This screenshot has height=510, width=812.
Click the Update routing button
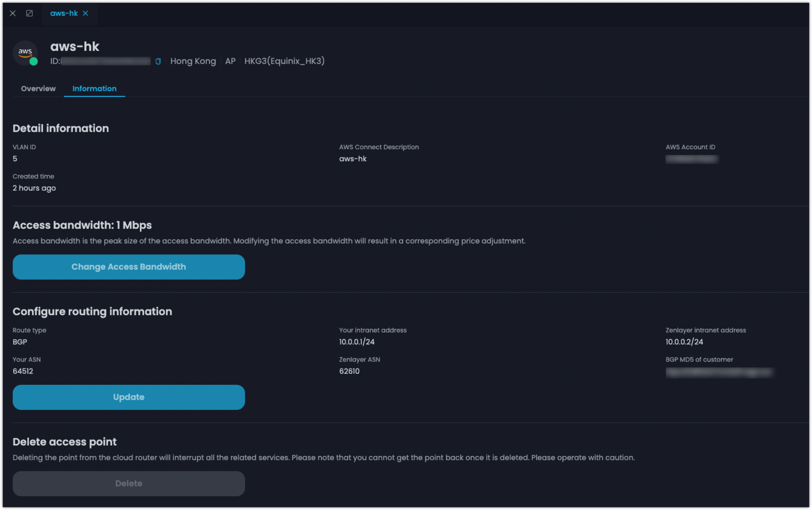[x=129, y=397]
